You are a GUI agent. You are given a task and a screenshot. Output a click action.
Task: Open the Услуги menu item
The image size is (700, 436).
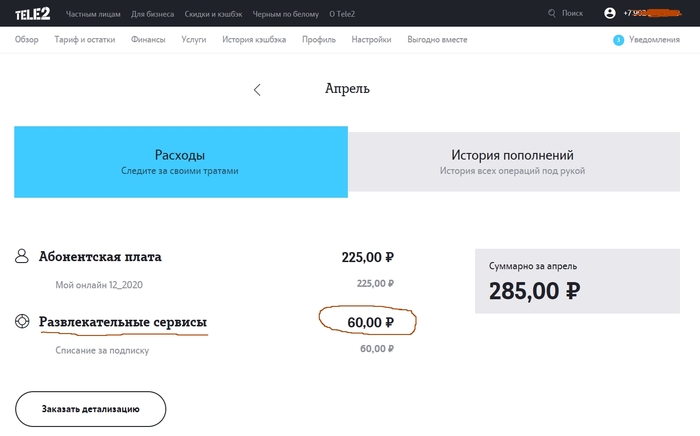tap(194, 40)
